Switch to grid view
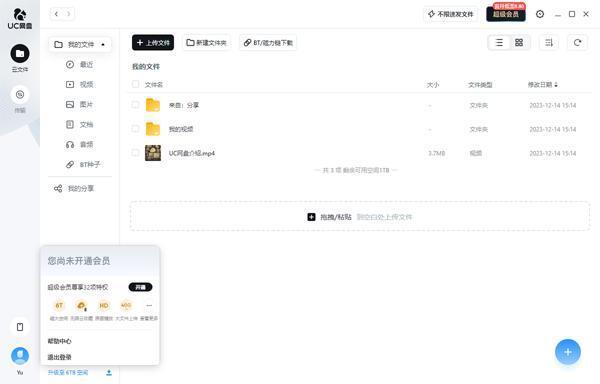Screen dimensions: 600x384 click(x=519, y=42)
